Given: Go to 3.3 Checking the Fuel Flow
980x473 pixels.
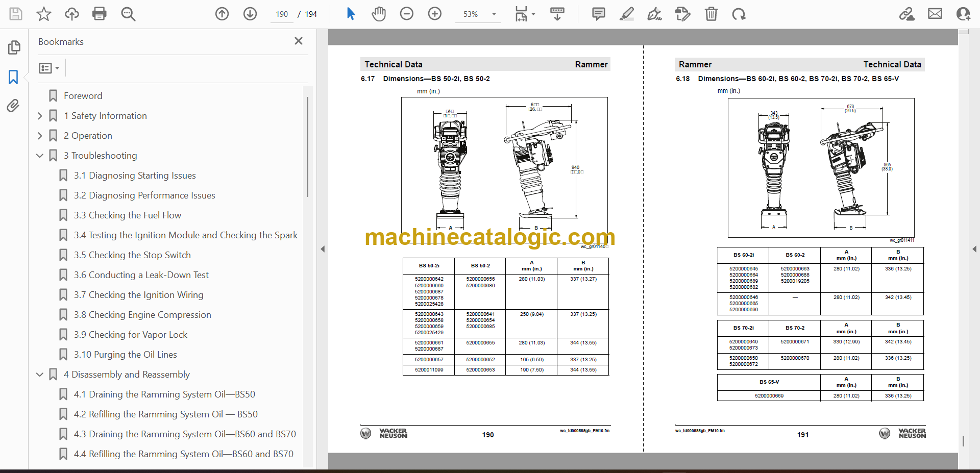Looking at the screenshot, I should point(128,215).
